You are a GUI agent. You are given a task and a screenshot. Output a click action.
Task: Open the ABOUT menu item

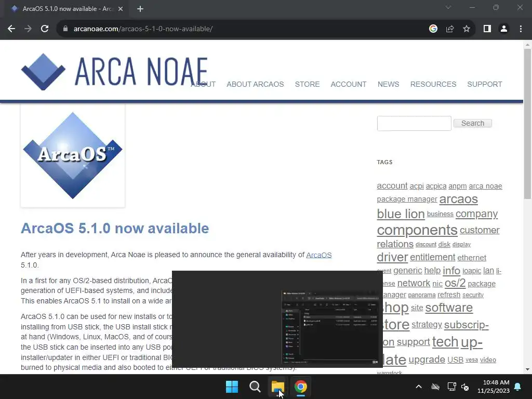tap(203, 84)
